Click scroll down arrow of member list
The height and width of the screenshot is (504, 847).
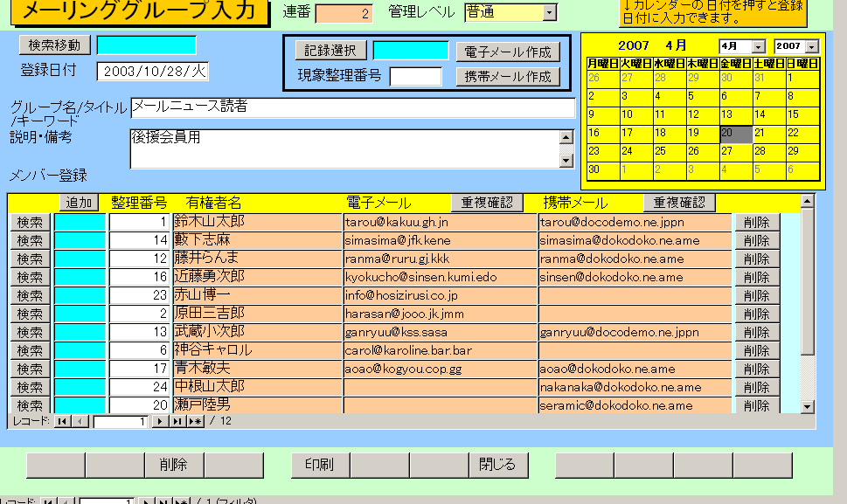click(807, 407)
